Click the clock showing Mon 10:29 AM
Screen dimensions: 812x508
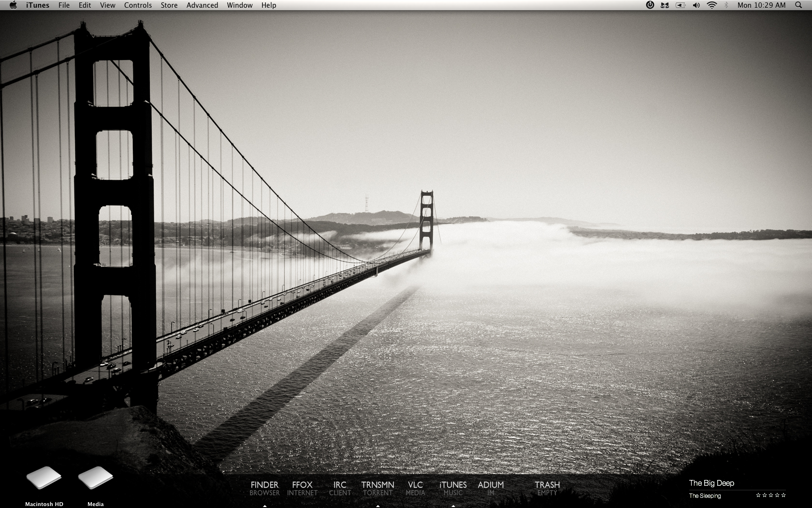tap(762, 5)
